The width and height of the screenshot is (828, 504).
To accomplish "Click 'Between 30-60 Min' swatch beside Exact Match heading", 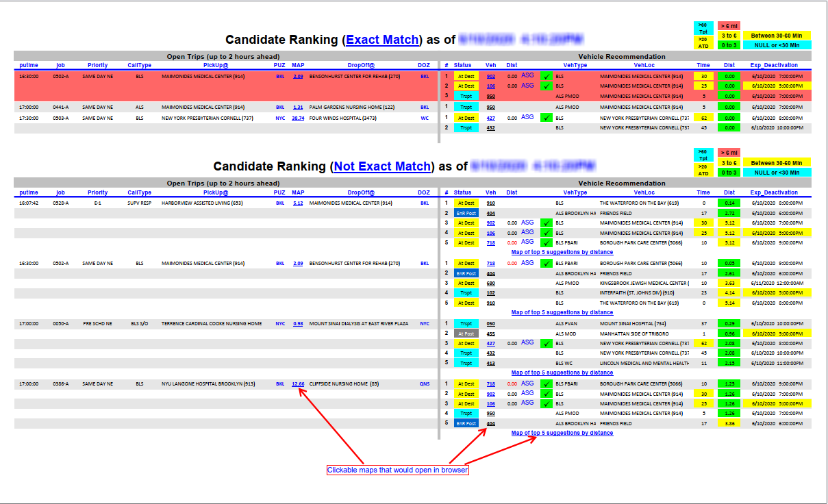I will pos(777,36).
